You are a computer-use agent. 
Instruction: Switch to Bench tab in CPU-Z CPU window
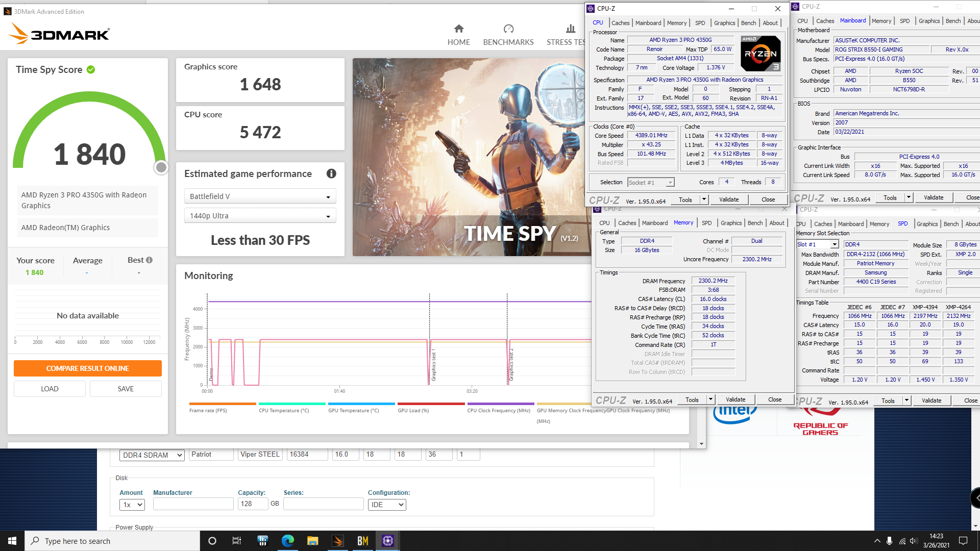[x=748, y=23]
